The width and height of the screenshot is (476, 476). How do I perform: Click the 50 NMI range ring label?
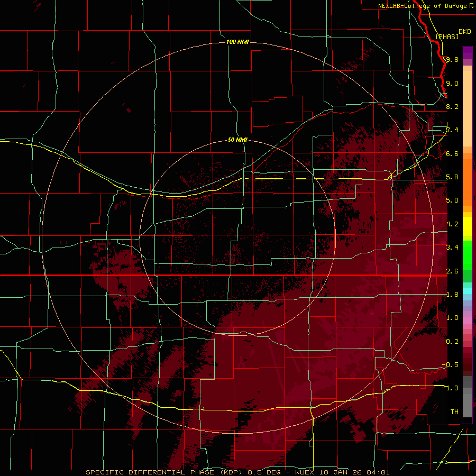(x=237, y=140)
